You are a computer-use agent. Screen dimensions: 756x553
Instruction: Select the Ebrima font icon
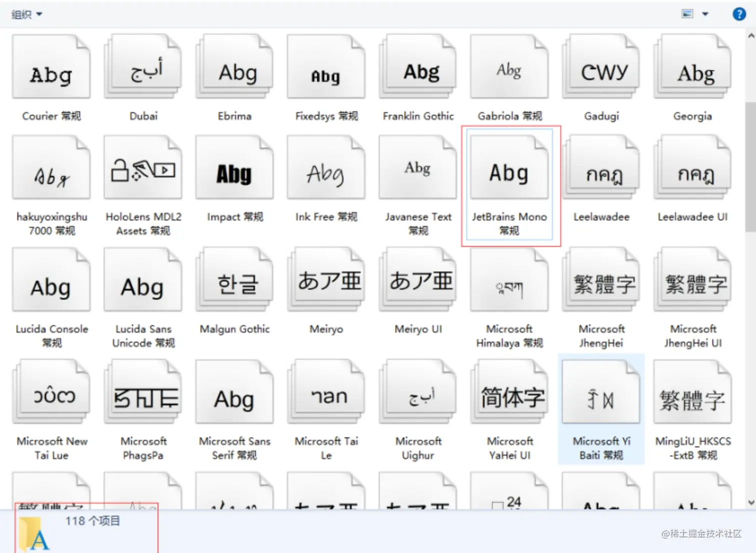coord(234,66)
